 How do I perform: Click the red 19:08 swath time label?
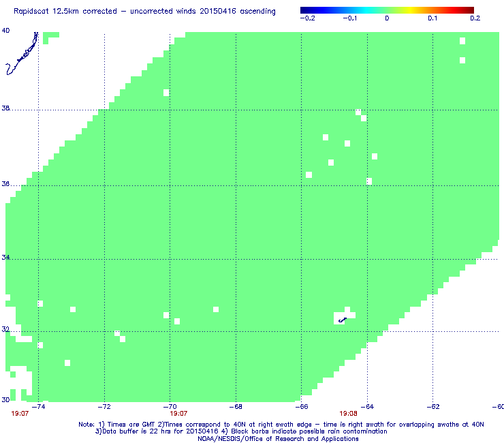coord(349,414)
